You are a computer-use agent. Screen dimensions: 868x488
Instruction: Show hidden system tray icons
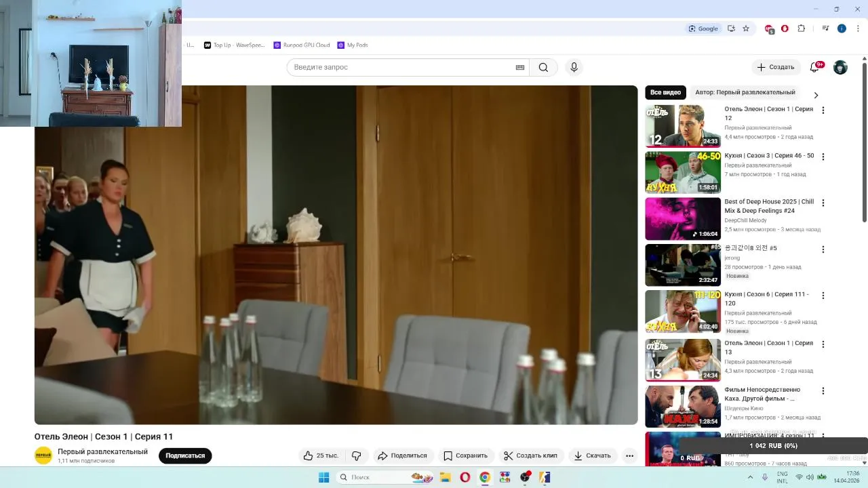point(750,477)
